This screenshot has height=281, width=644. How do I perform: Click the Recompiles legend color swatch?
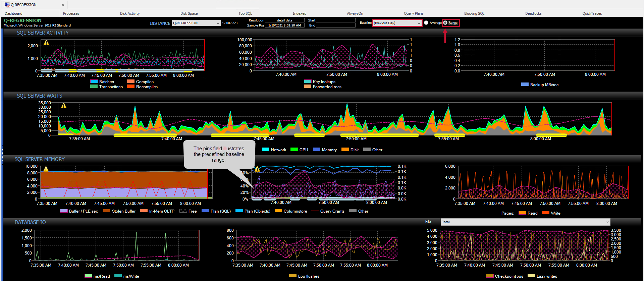pyautogui.click(x=131, y=87)
